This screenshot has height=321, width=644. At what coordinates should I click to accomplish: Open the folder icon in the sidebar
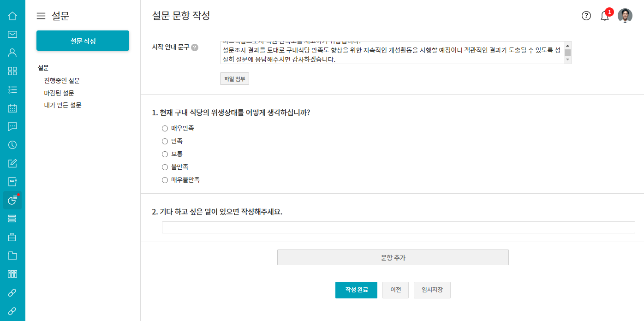click(12, 256)
